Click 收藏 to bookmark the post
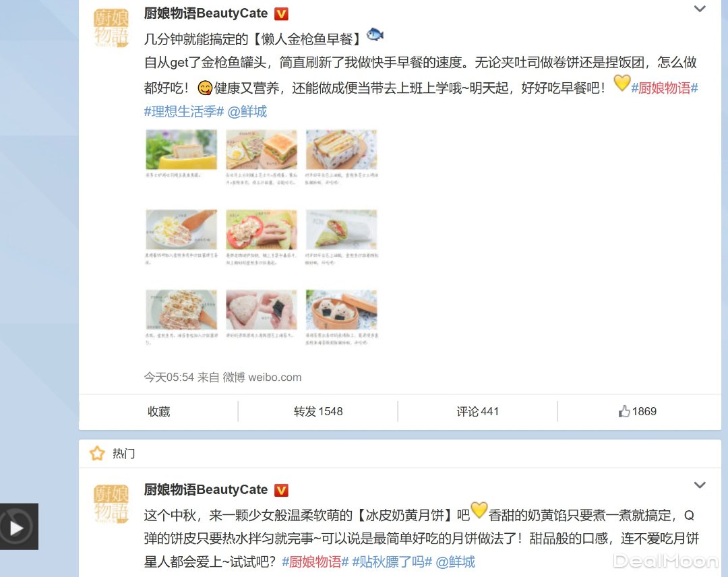 point(159,411)
